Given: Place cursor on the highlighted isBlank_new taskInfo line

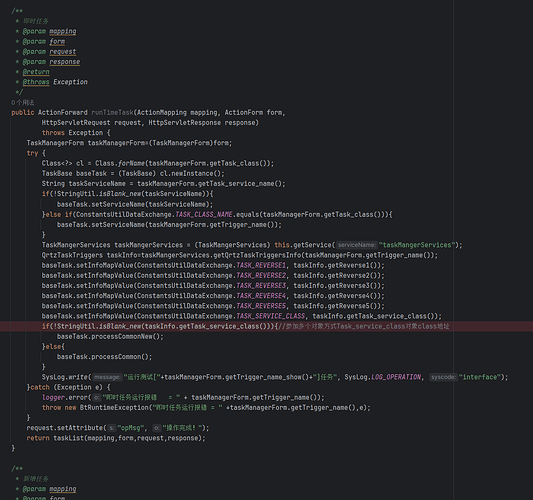Looking at the screenshot, I should point(266,326).
